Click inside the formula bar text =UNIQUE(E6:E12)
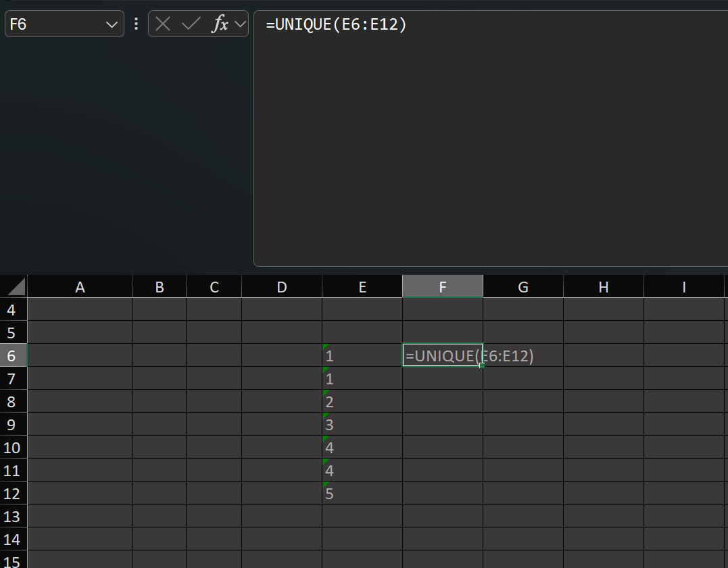Screen dimensions: 728x568 tap(336, 24)
